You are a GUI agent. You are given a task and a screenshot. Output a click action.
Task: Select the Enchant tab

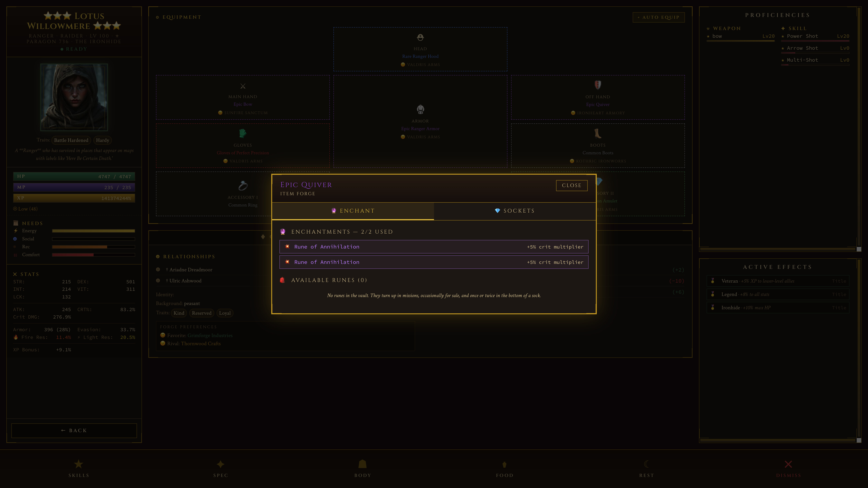pyautogui.click(x=353, y=211)
